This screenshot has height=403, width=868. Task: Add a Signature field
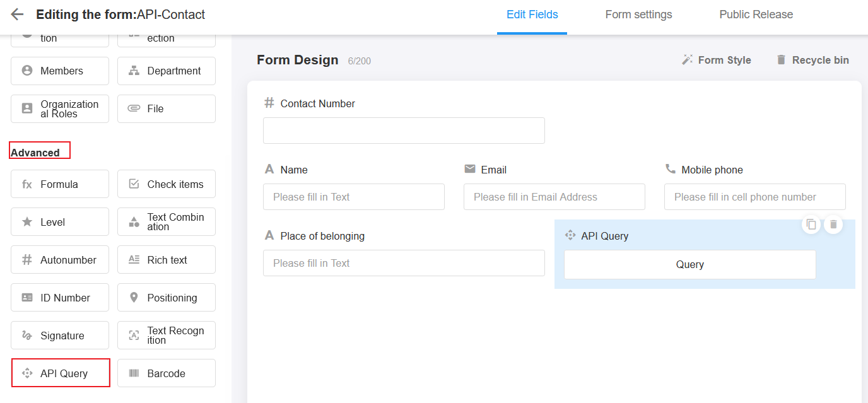[60, 336]
